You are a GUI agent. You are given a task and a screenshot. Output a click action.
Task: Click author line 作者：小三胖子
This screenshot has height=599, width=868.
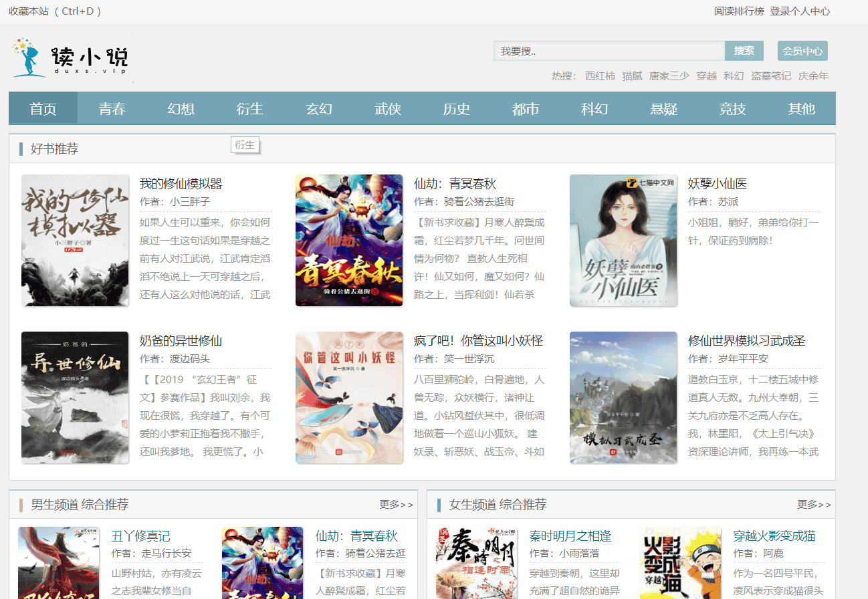tap(175, 202)
